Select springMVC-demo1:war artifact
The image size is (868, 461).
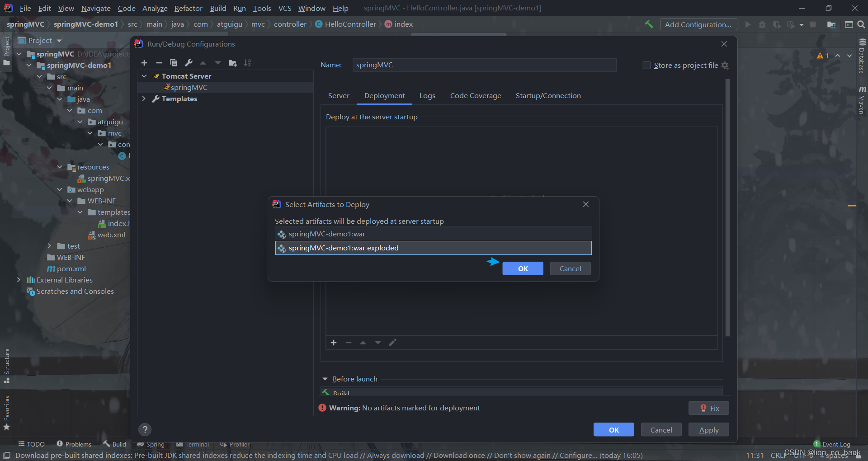(433, 234)
